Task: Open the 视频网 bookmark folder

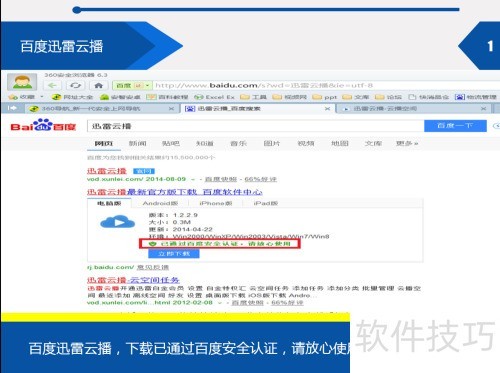Action: (290, 97)
